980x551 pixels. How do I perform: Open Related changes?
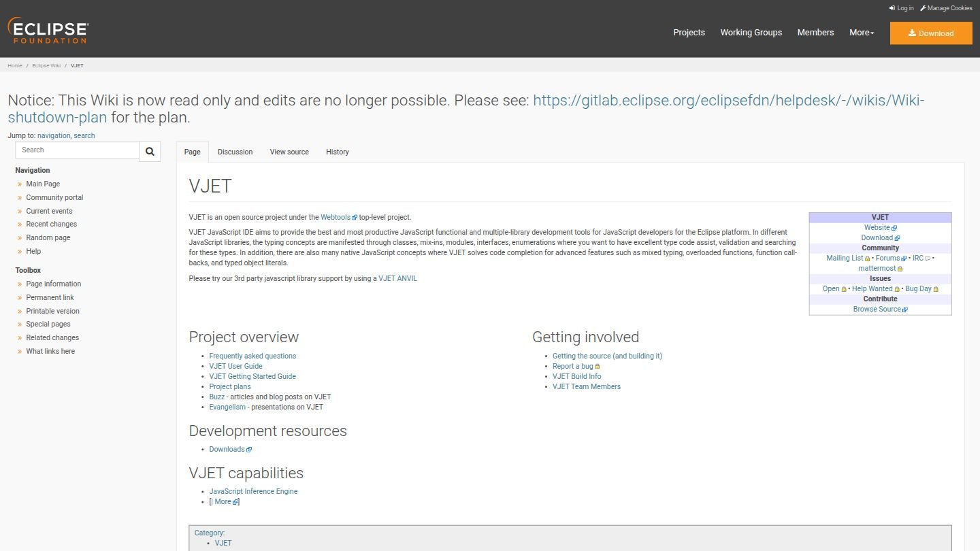click(x=52, y=337)
